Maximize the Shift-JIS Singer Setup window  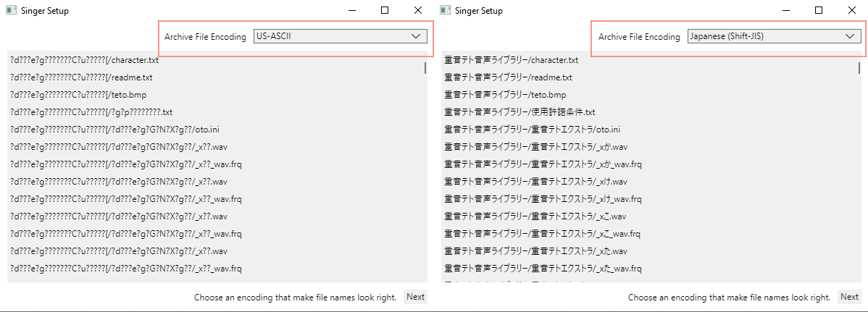click(819, 11)
